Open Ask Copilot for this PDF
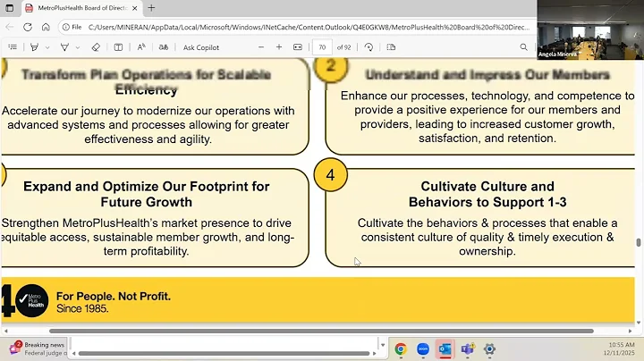 click(x=201, y=47)
